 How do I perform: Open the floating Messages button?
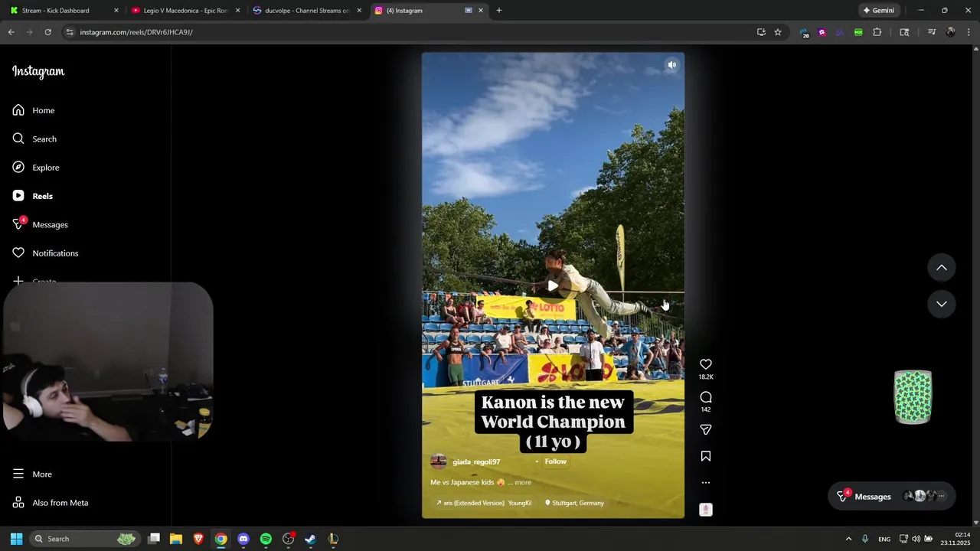click(x=892, y=496)
